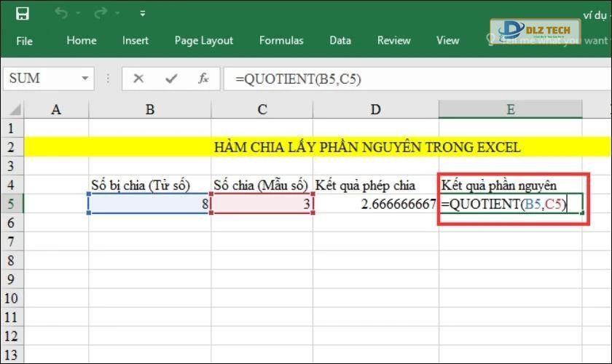Click the Redo arrow icon
Image resolution: width=612 pixels, height=364 pixels.
[101, 13]
